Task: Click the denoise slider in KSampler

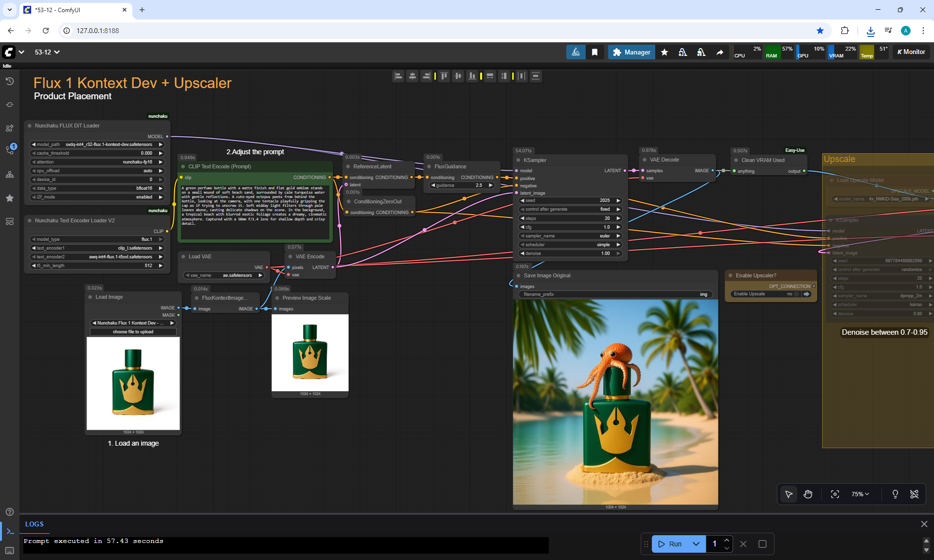Action: point(570,253)
